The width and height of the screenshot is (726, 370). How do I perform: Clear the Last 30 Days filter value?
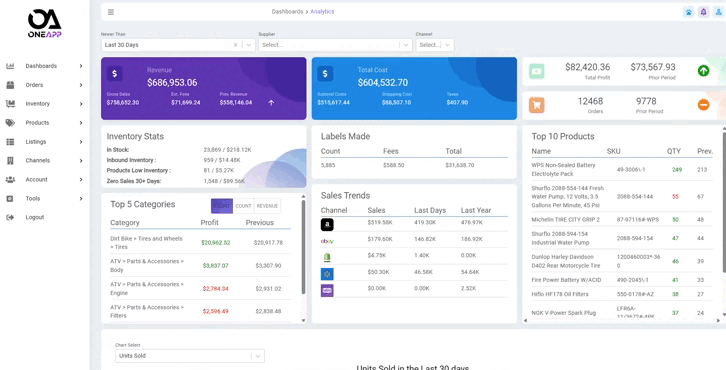click(x=235, y=45)
